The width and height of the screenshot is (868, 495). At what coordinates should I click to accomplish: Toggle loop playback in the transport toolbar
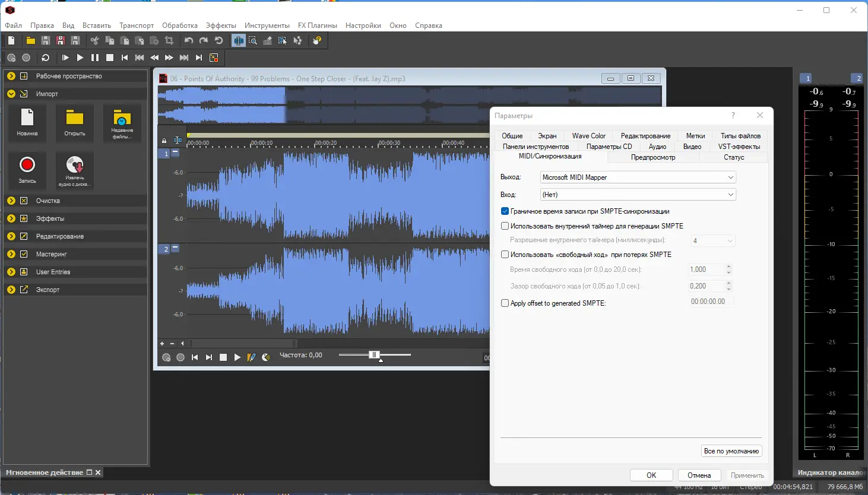point(45,58)
